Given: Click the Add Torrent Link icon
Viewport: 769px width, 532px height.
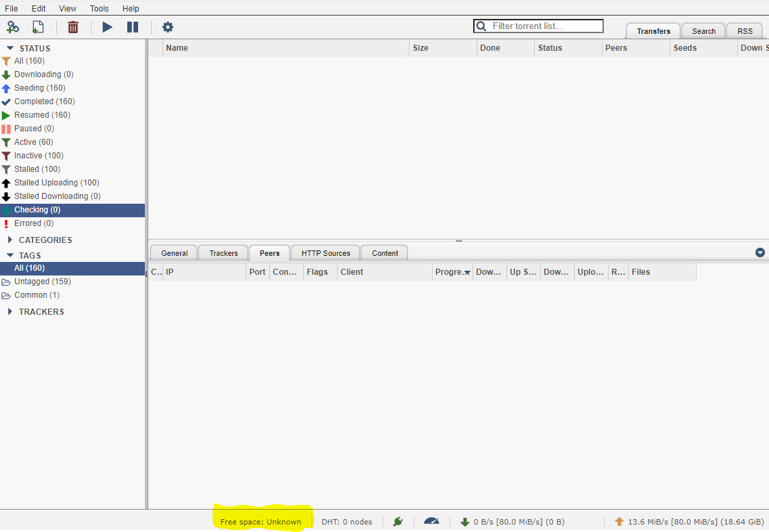Looking at the screenshot, I should [13, 27].
